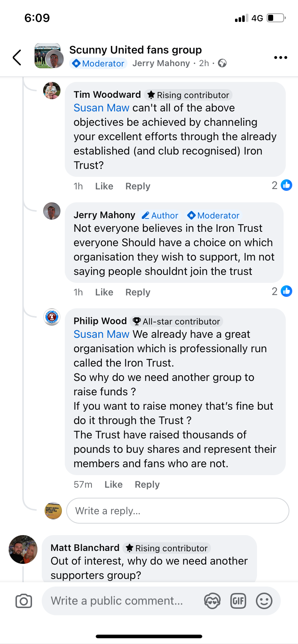
Task: Tap the Moderator badge in the header
Action: click(x=98, y=64)
